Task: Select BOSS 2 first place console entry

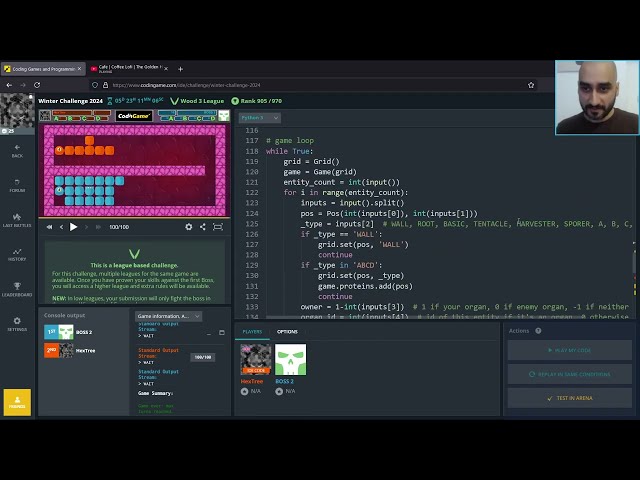Action: pos(69,332)
